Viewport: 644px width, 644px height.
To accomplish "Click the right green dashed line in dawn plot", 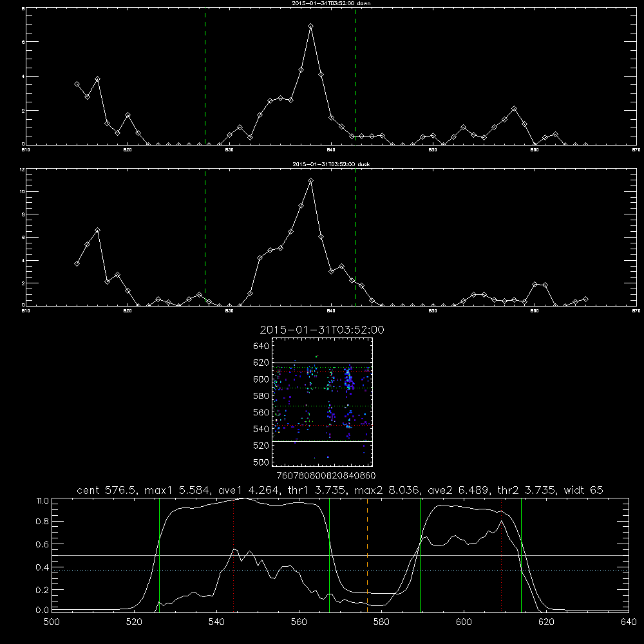I will coord(355,77).
